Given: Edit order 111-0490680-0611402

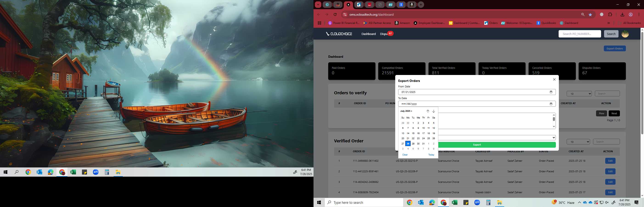Looking at the screenshot, I should click(x=610, y=161).
